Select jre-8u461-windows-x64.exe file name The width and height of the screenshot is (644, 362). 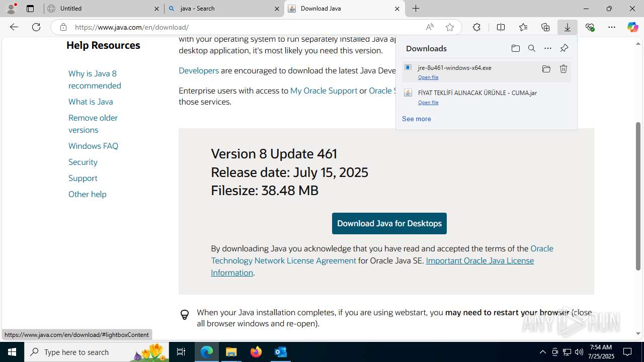[455, 67]
